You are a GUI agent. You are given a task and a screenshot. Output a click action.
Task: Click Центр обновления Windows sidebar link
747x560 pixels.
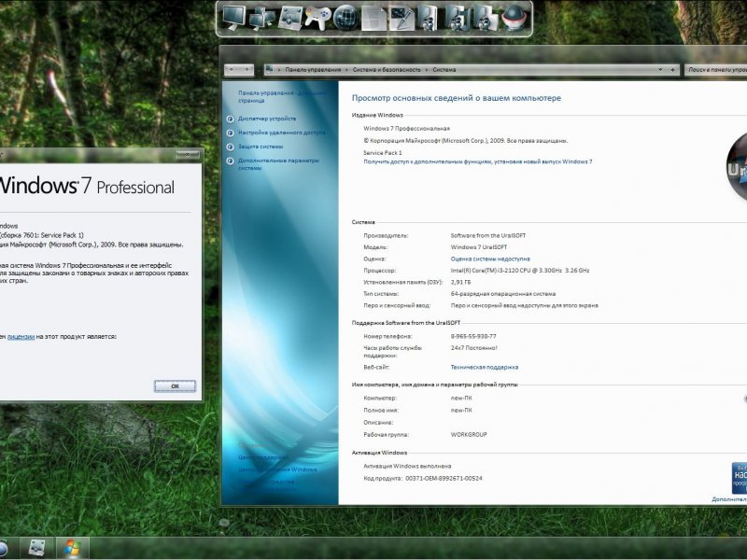tap(277, 469)
